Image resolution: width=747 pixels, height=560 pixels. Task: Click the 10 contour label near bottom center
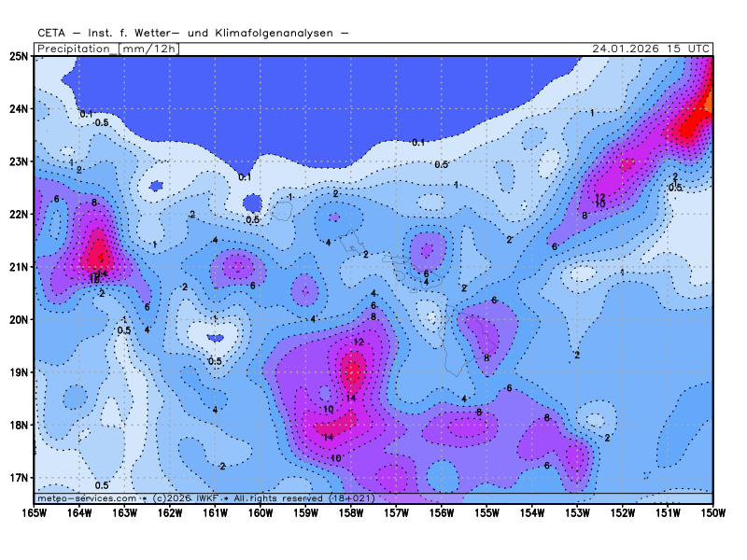[x=335, y=458]
